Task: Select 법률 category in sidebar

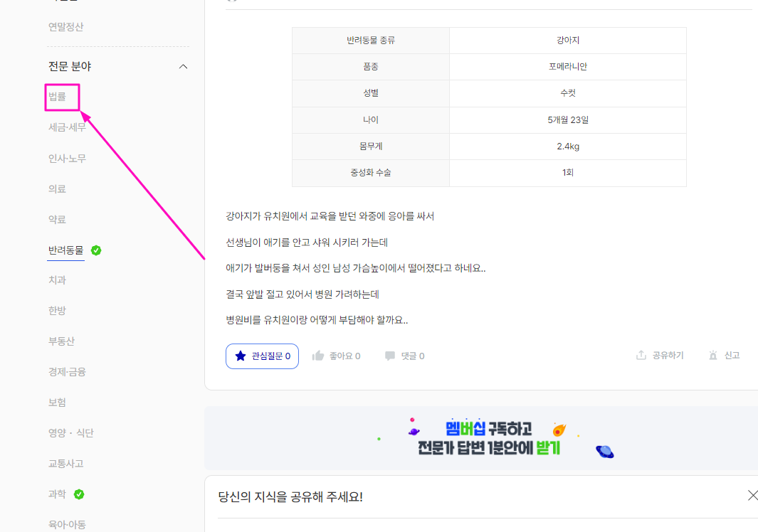Action: pos(58,97)
